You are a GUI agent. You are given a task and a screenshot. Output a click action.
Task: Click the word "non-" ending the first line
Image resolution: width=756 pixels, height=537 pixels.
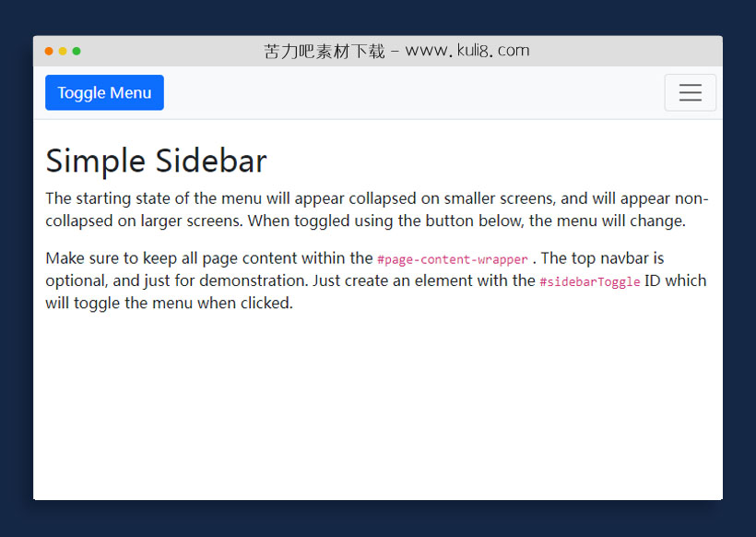[691, 198]
